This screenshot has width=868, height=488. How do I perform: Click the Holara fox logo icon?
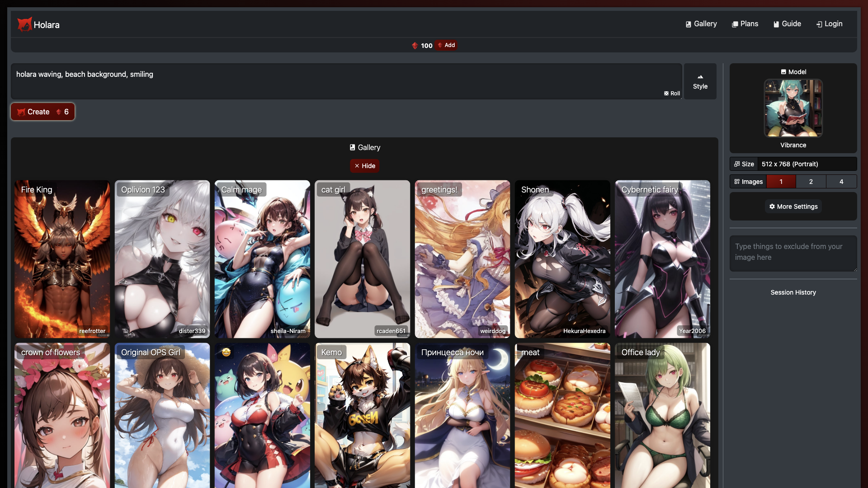point(24,24)
